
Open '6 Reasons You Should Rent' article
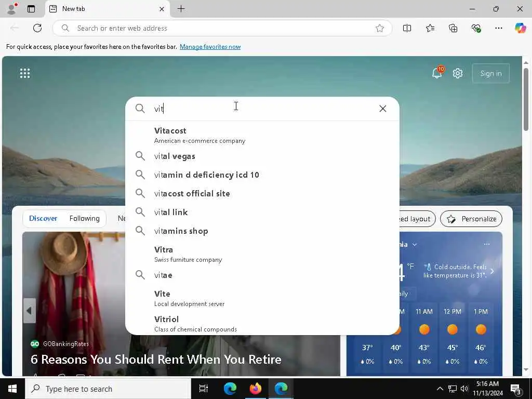156,360
